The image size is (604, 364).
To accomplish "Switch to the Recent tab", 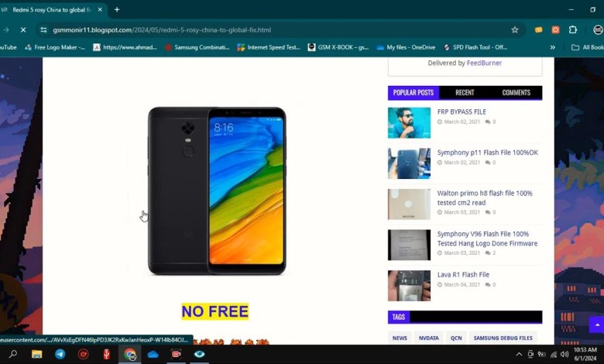I will click(465, 92).
